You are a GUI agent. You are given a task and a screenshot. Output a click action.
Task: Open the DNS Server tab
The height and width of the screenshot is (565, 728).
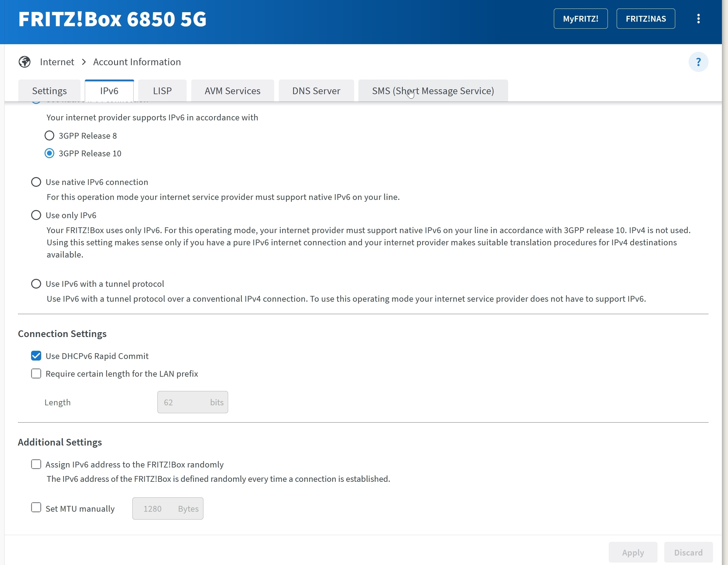316,91
